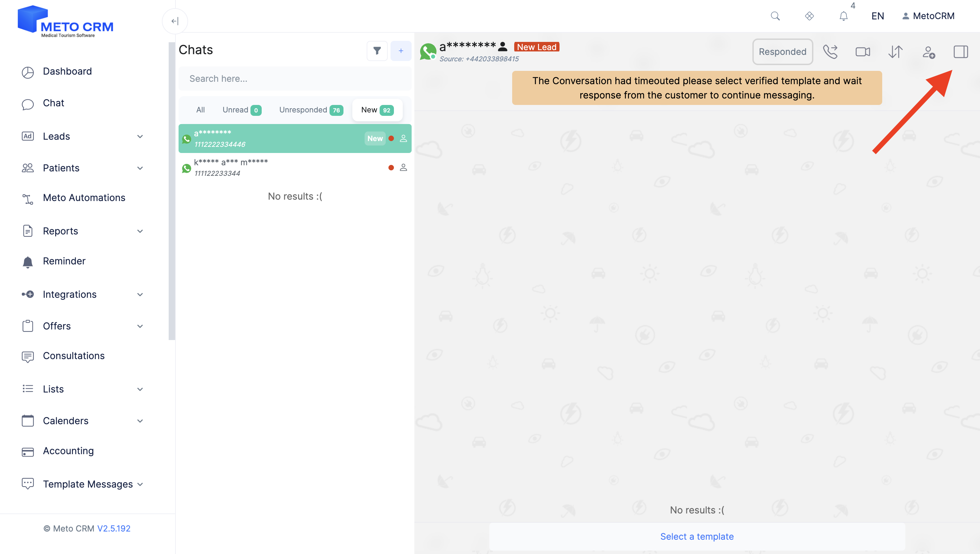Expand the Template Messages menu chevron
The image size is (980, 554).
[x=140, y=484]
